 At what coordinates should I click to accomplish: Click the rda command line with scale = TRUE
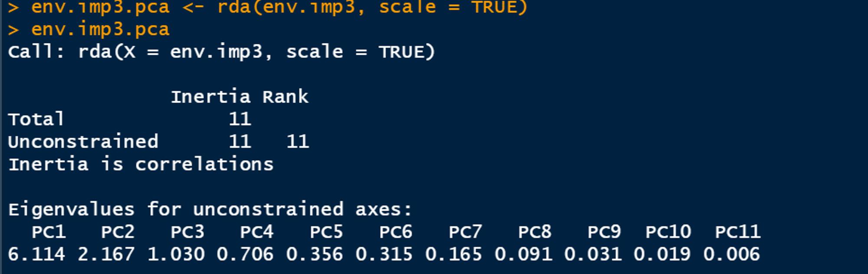click(x=267, y=7)
